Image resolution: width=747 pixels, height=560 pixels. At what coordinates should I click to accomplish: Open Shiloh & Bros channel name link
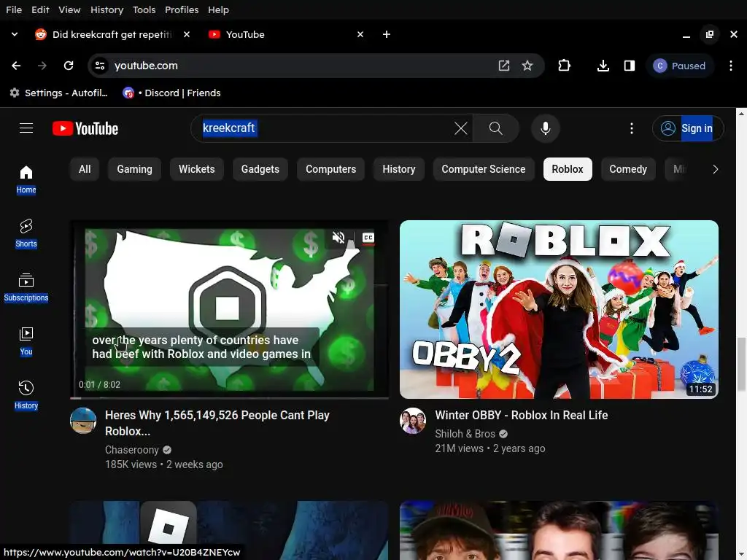coord(465,434)
